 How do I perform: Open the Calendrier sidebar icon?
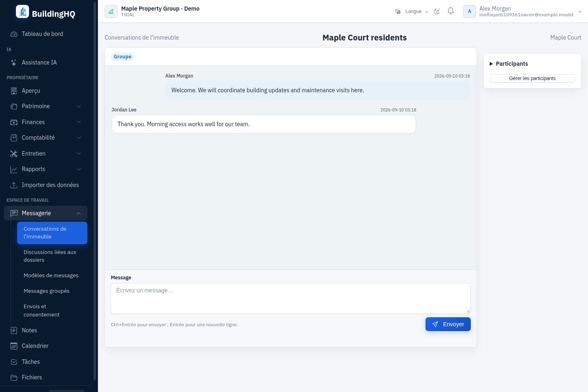pos(14,346)
